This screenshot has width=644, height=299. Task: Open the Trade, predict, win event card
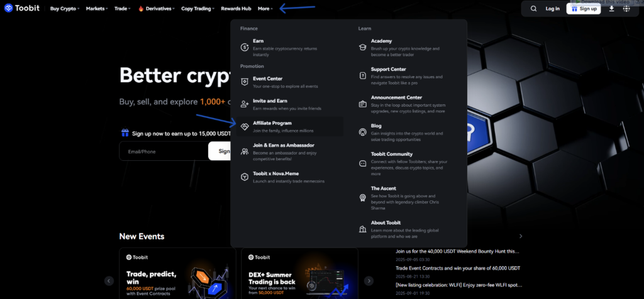pos(177,273)
